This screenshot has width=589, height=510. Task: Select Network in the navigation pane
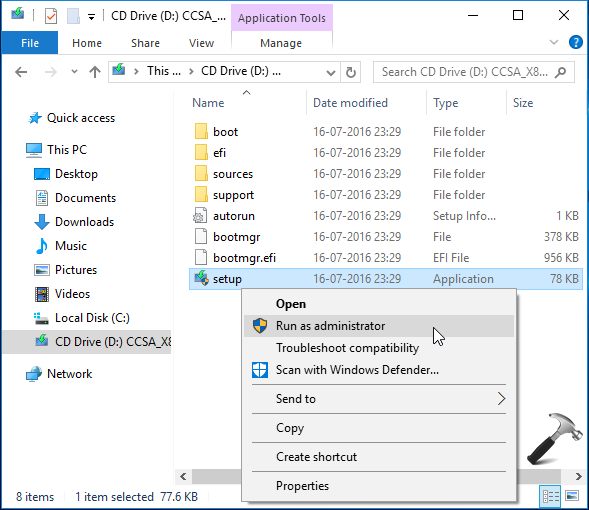[x=59, y=374]
